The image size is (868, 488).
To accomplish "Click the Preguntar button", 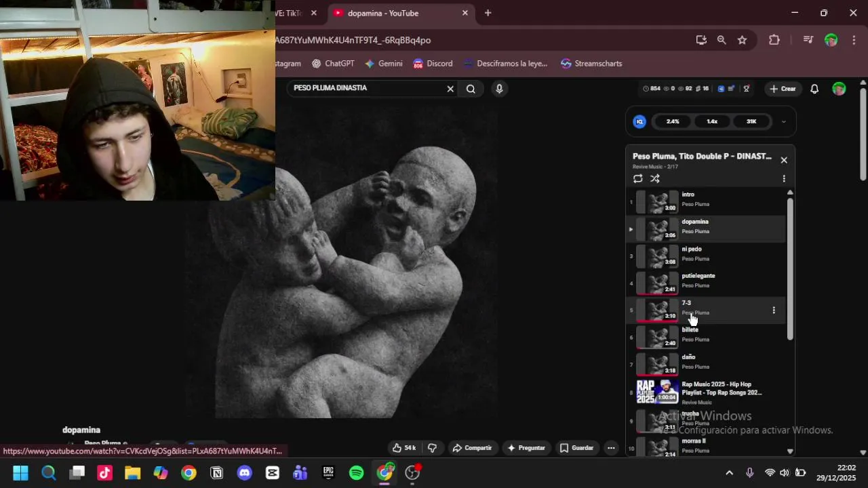I will pos(526,448).
